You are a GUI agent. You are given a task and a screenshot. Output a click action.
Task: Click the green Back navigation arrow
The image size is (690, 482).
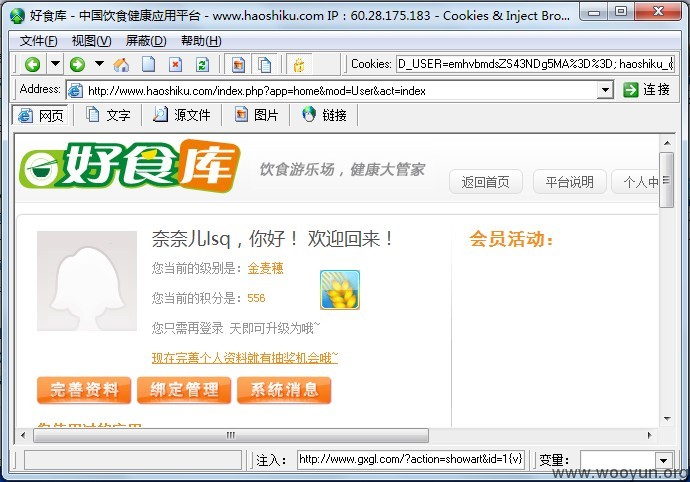click(x=32, y=64)
